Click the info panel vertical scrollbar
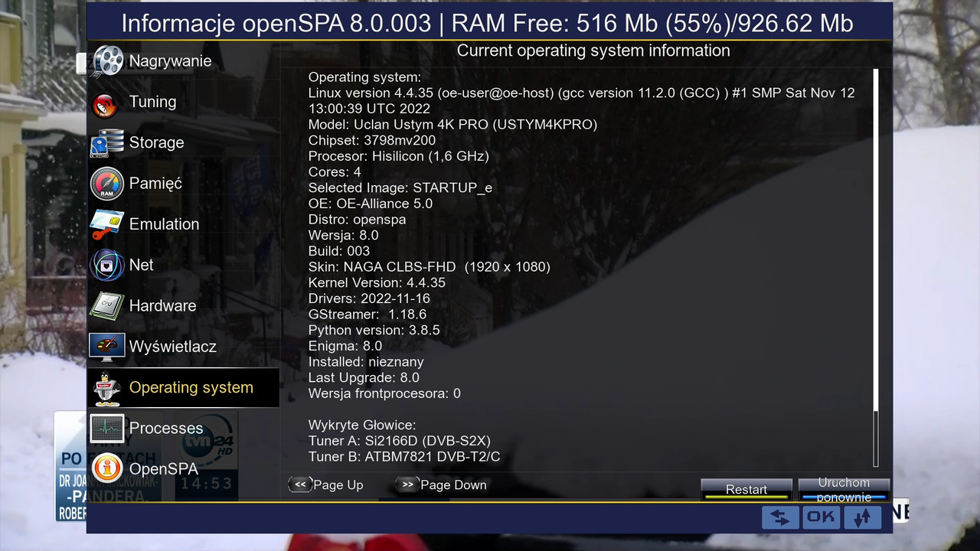 877,267
